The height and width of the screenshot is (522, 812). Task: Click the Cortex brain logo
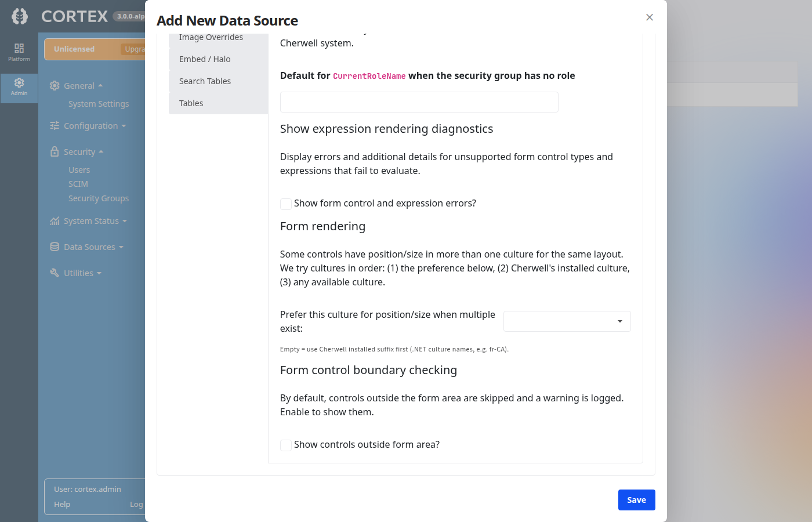click(x=19, y=16)
